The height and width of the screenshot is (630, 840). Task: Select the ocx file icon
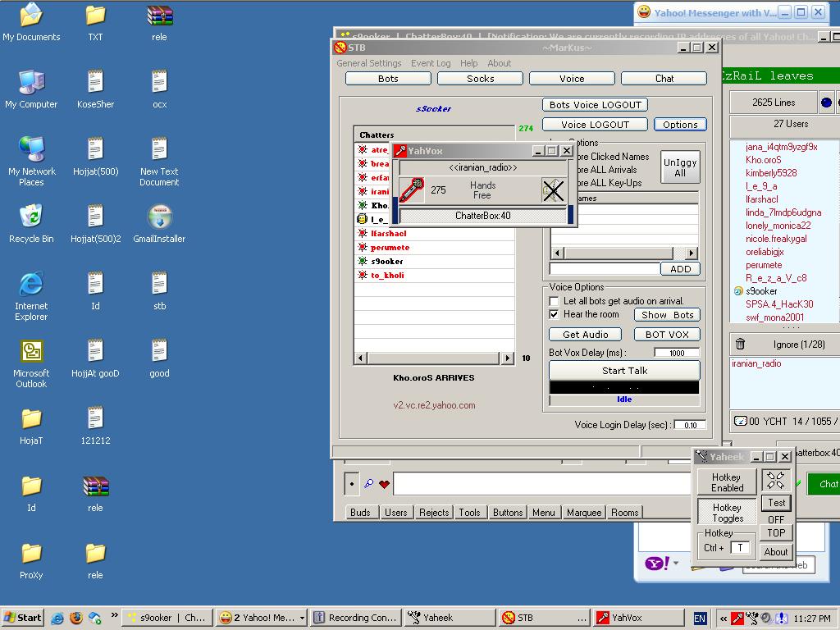point(160,89)
